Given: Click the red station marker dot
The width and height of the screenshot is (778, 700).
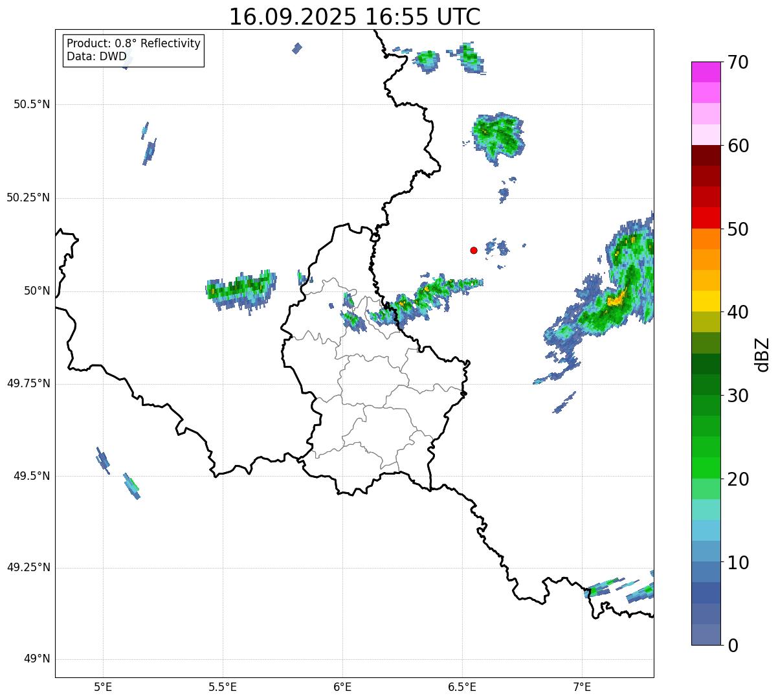Looking at the screenshot, I should [x=474, y=250].
